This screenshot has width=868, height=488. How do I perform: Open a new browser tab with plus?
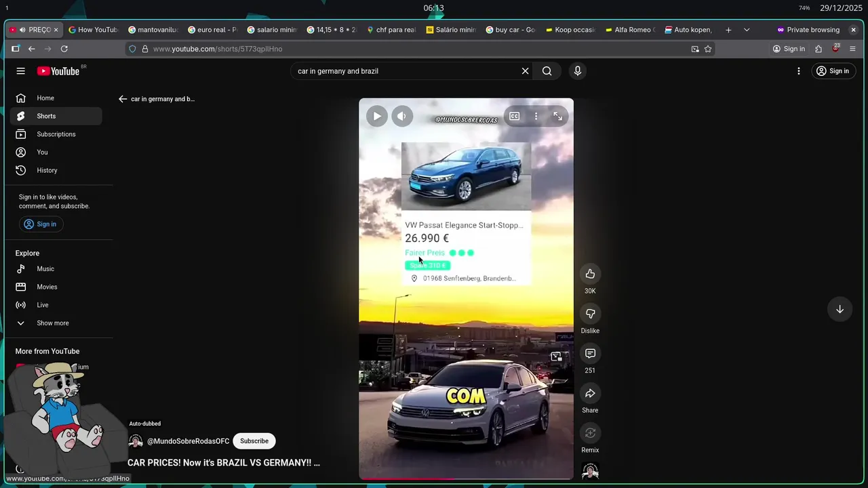(728, 30)
